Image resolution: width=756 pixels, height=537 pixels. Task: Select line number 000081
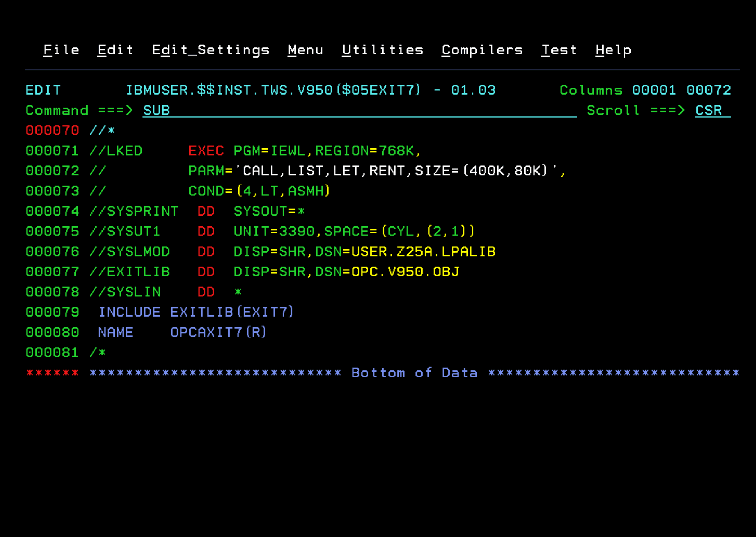pyautogui.click(x=52, y=352)
